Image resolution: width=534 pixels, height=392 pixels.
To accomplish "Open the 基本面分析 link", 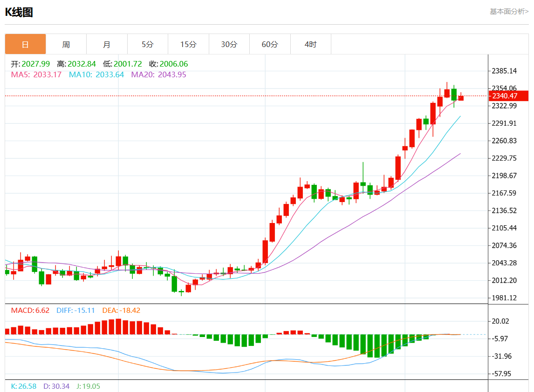I will click(509, 12).
